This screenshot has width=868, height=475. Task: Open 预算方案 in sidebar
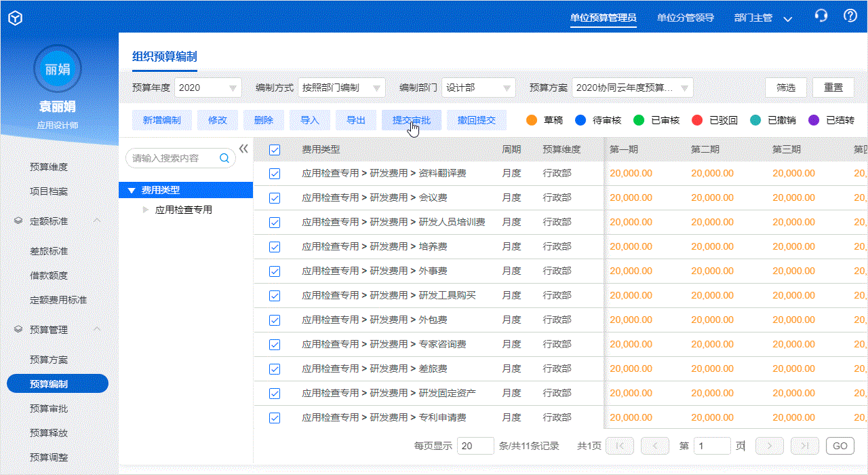click(x=49, y=360)
